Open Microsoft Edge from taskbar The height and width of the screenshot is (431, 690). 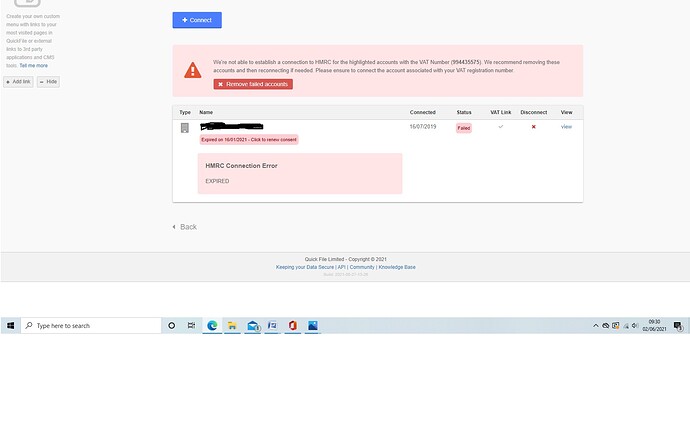[212, 326]
